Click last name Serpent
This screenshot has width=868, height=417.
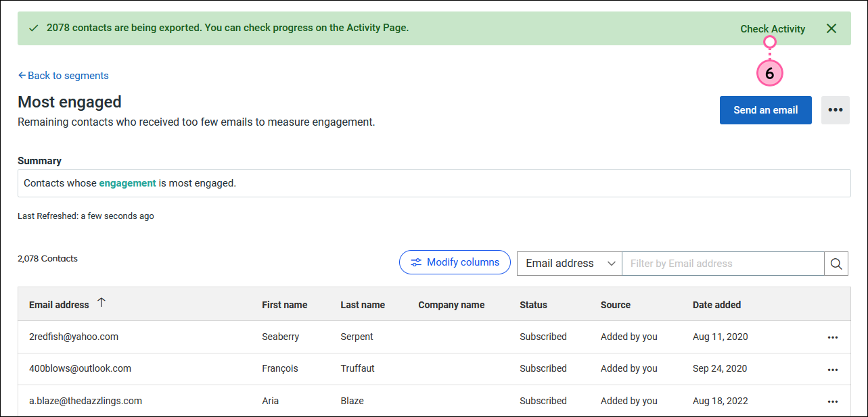[x=357, y=337]
